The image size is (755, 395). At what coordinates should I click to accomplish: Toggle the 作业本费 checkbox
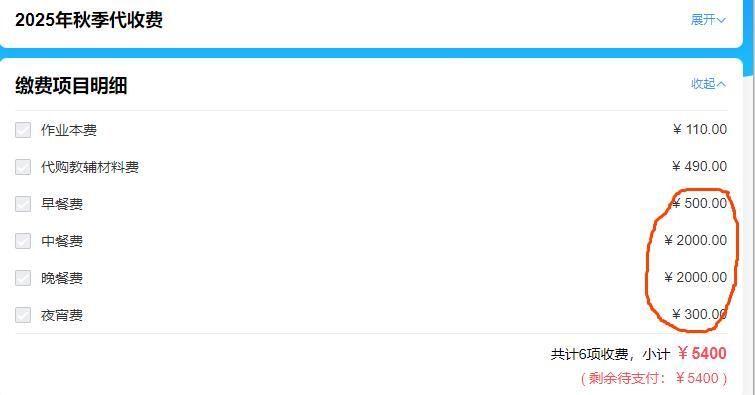[x=23, y=130]
